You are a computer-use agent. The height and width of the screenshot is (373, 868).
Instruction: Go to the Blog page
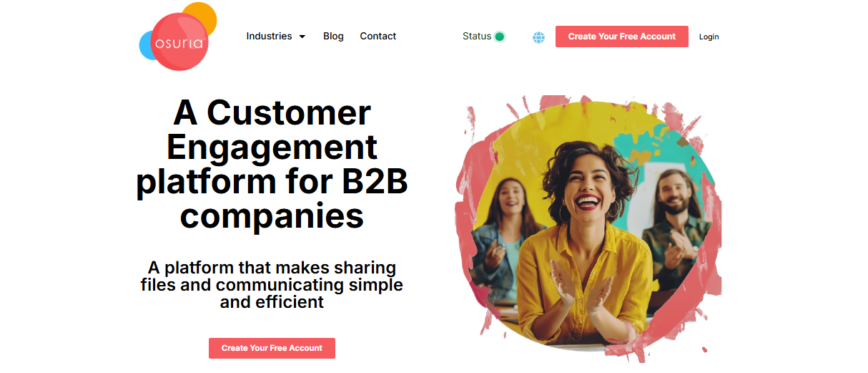[x=333, y=36]
